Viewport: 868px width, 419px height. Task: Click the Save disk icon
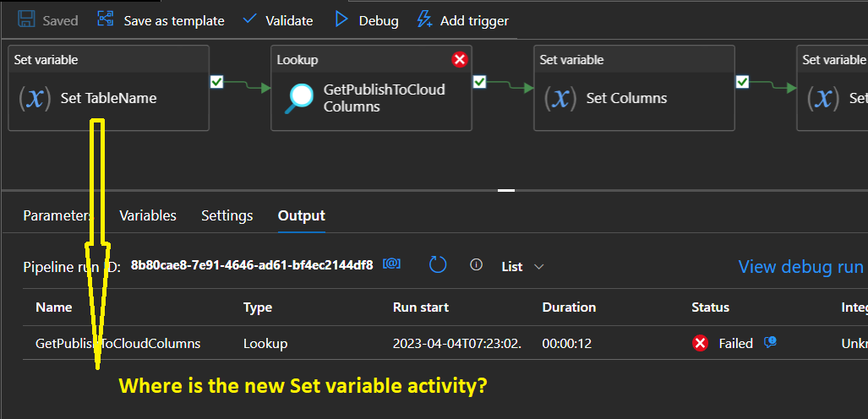click(x=26, y=19)
